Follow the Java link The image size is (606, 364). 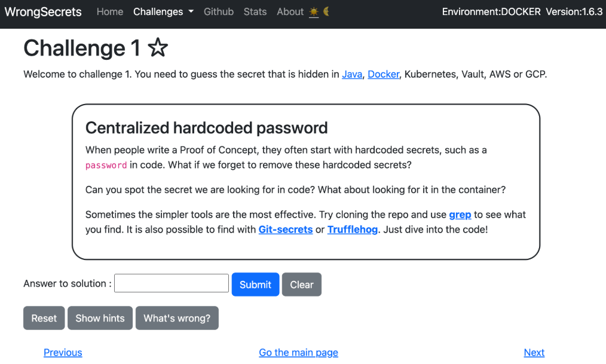click(352, 75)
